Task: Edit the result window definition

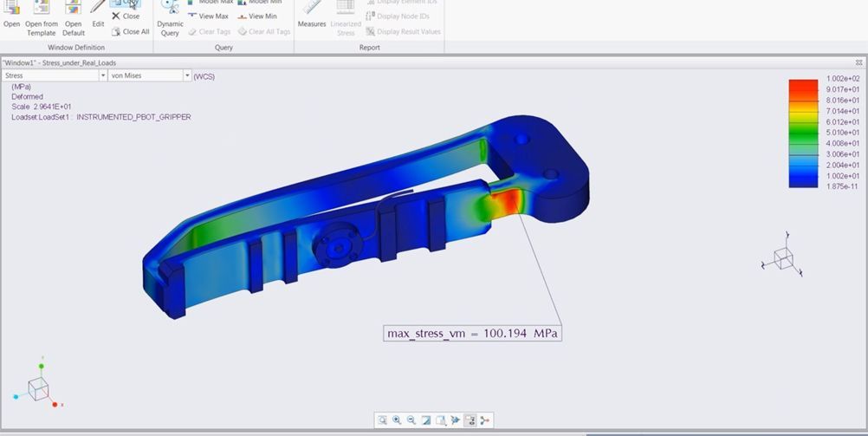Action: click(98, 14)
